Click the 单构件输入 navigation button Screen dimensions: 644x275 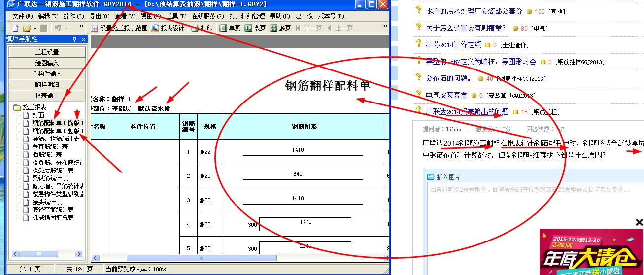click(47, 73)
